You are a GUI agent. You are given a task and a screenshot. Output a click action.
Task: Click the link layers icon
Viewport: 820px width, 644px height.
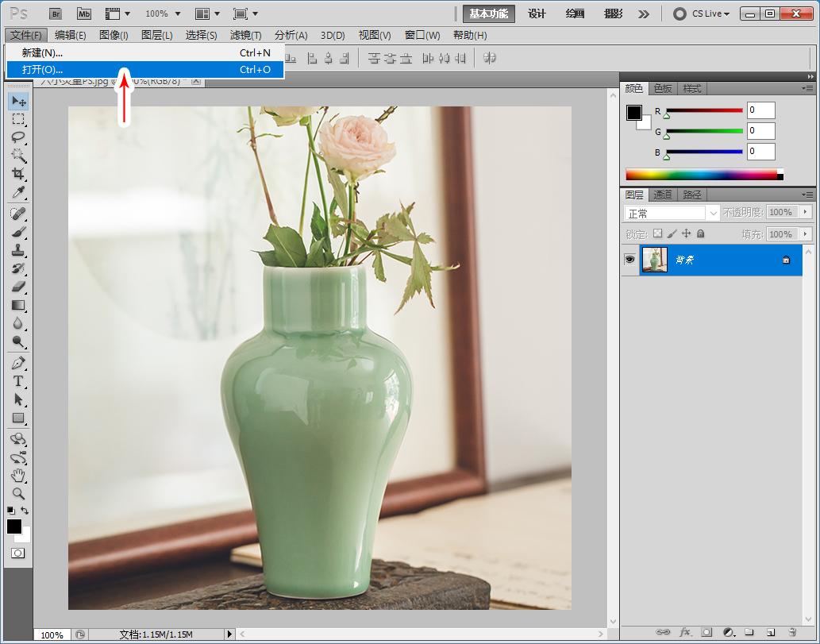pyautogui.click(x=663, y=632)
